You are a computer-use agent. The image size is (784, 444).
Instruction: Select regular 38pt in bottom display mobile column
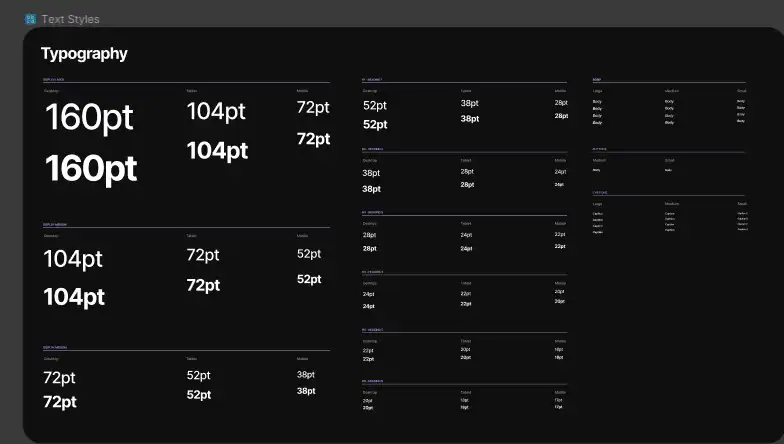306,374
